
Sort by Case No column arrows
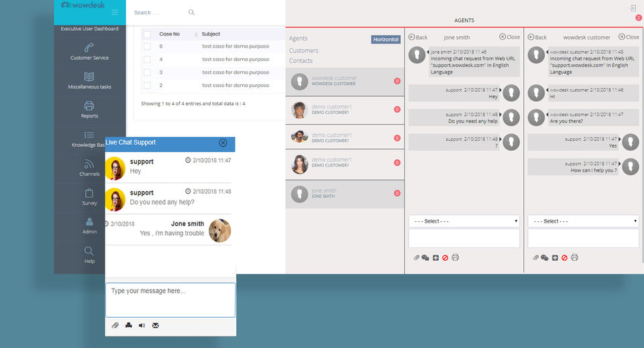pos(196,34)
